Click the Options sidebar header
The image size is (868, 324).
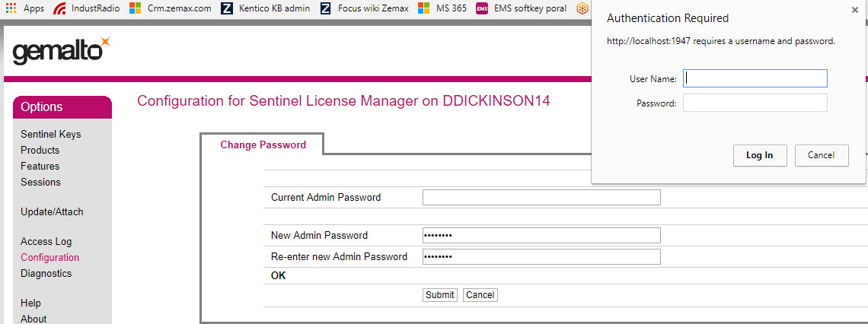(62, 107)
